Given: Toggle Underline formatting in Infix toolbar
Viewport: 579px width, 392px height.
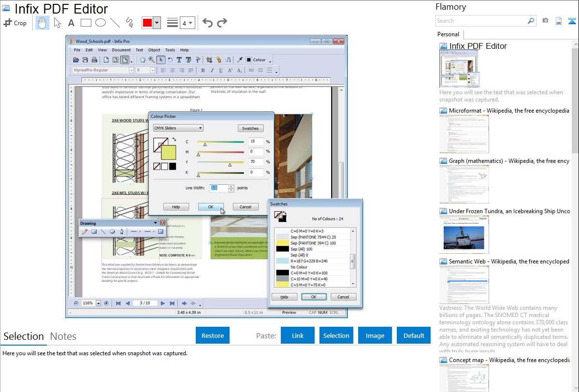Looking at the screenshot, I should (221, 70).
